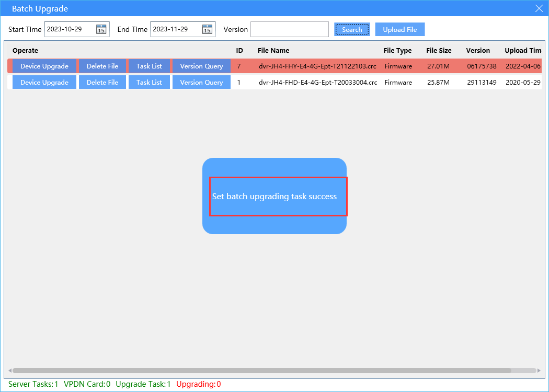Click the VPDN Card:0 status entry
This screenshot has width=549, height=392.
click(87, 384)
